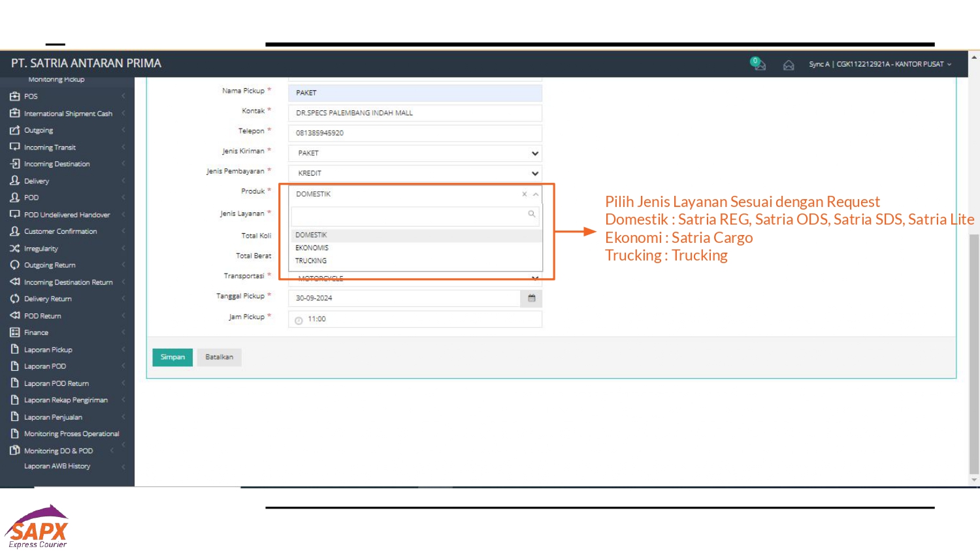The image size is (980, 551).
Task: Click the Jam Pickup time field
Action: [415, 319]
